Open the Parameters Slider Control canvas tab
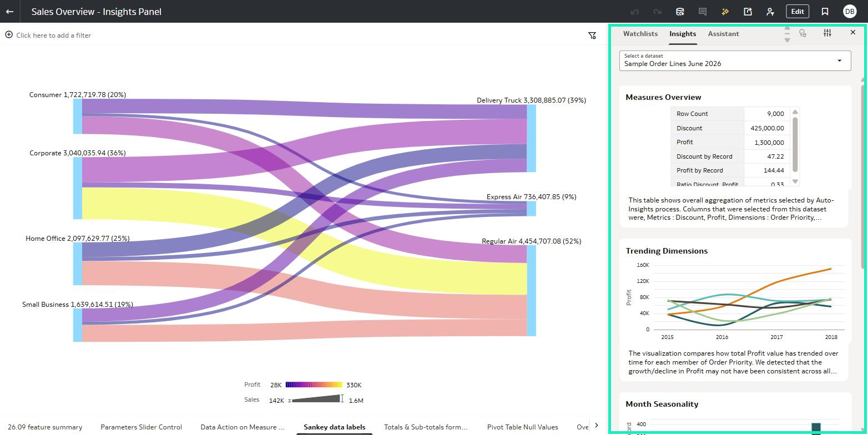 pyautogui.click(x=141, y=427)
